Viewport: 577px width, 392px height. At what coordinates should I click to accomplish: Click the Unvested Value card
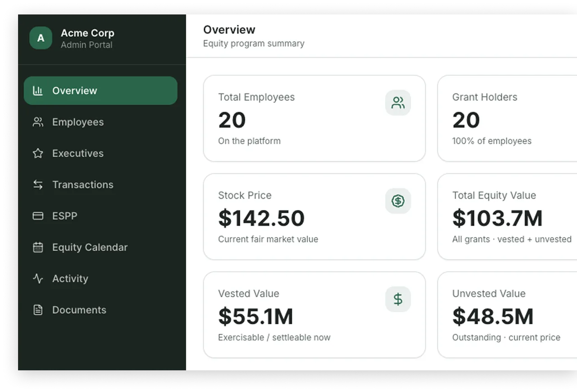click(506, 315)
